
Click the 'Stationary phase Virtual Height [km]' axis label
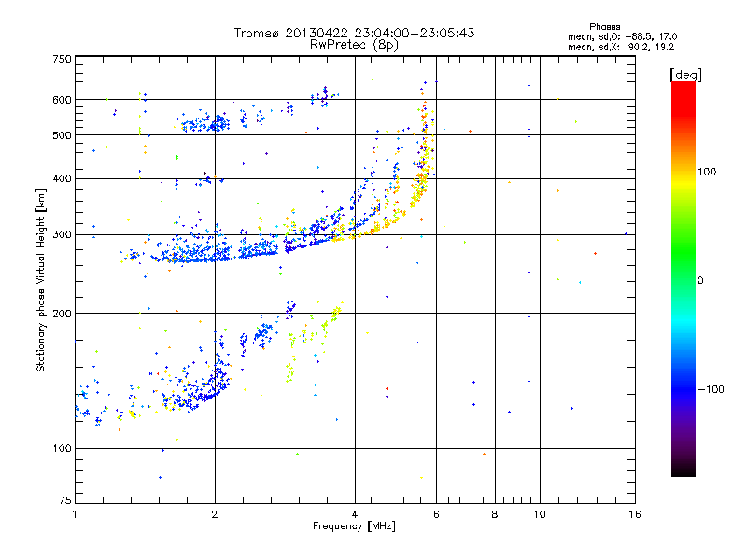pos(41,281)
